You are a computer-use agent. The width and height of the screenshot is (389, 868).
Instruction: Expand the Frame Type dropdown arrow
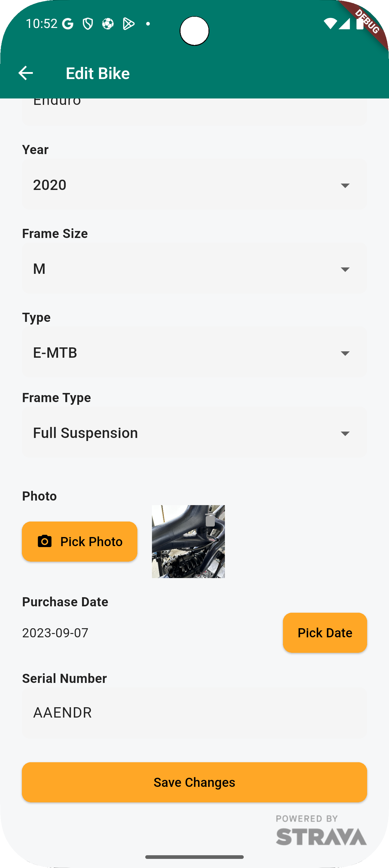pos(345,433)
